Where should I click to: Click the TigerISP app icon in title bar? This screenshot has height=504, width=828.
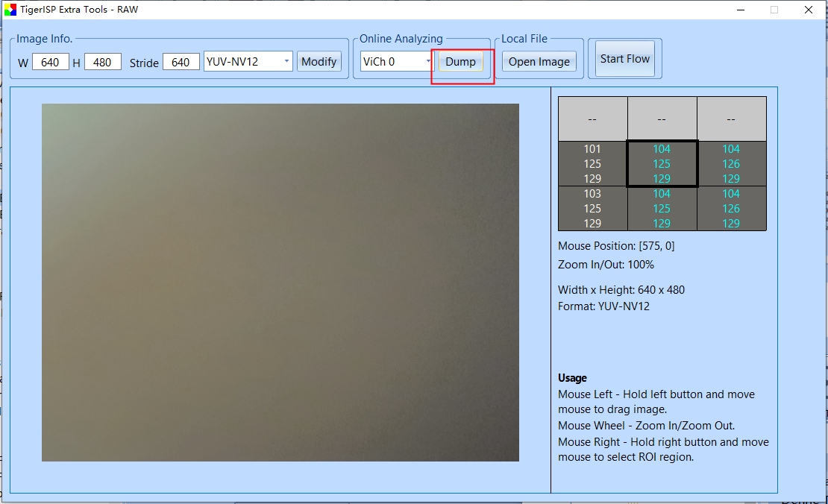[x=10, y=10]
